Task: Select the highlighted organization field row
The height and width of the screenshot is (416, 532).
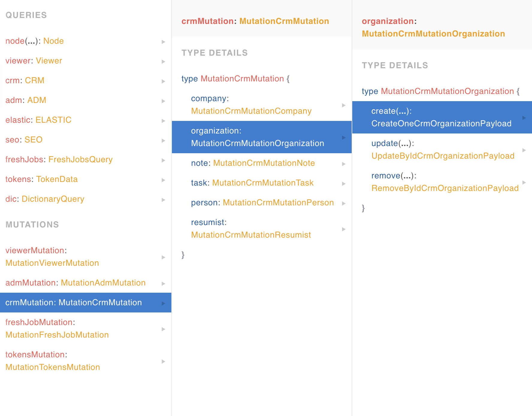Action: 262,137
